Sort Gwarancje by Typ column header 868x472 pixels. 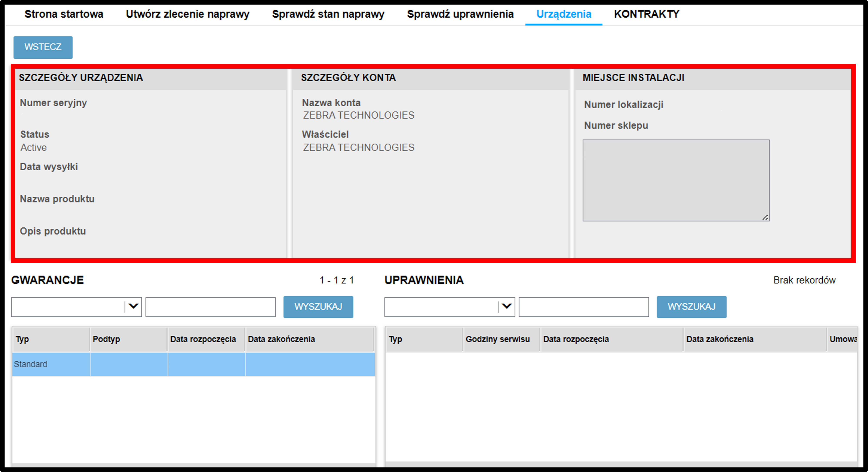pyautogui.click(x=51, y=339)
